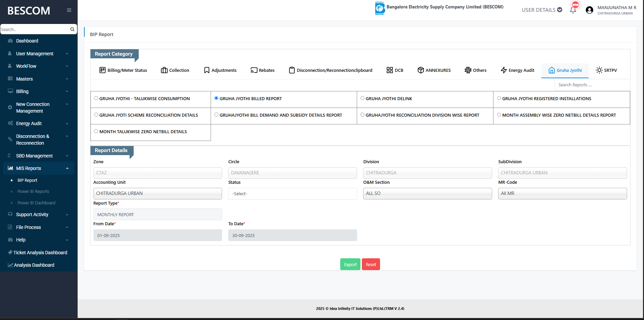
Task: Open the DCB grid icon category
Action: pos(390,70)
